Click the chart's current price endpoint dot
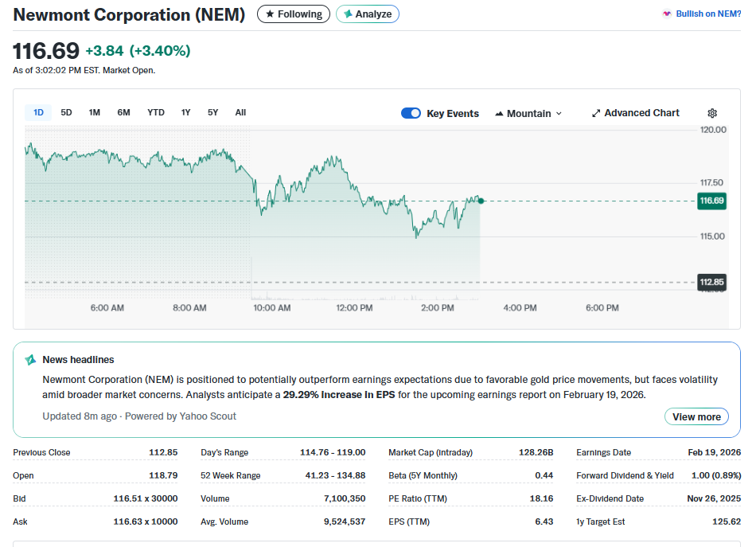The height and width of the screenshot is (547, 756). pos(481,201)
